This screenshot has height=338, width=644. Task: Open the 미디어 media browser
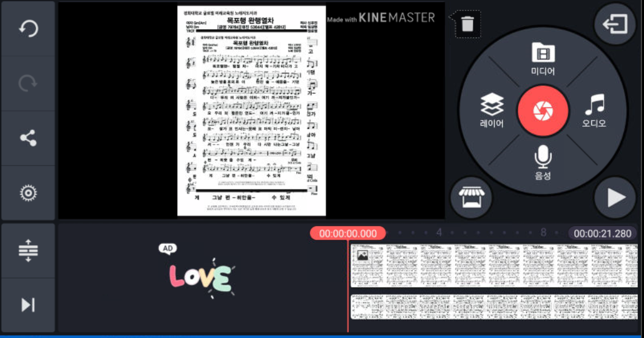point(543,59)
